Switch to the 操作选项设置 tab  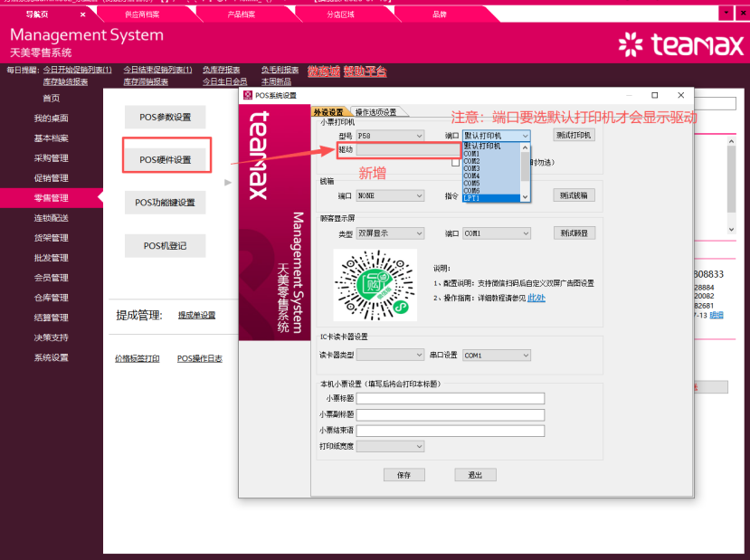(376, 112)
